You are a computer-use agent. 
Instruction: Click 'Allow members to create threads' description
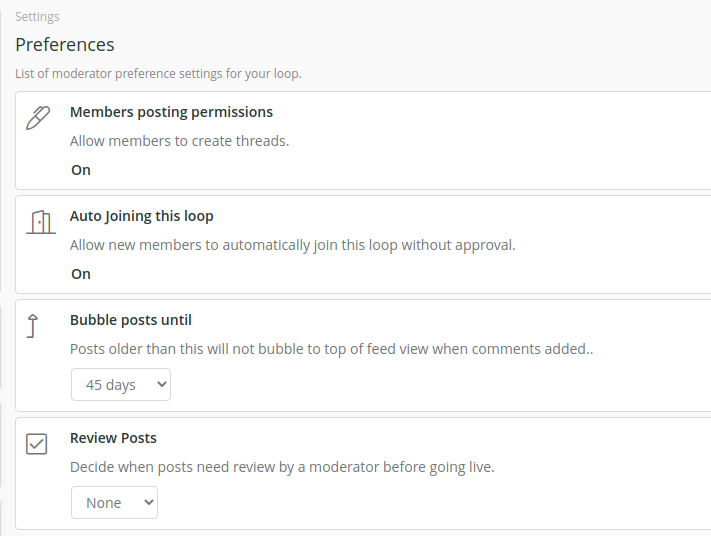click(x=180, y=141)
